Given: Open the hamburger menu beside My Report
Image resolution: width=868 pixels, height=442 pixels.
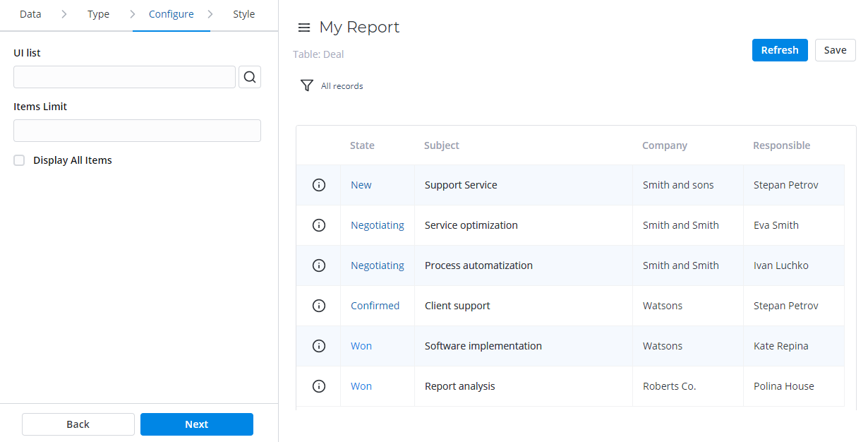Looking at the screenshot, I should click(x=304, y=28).
